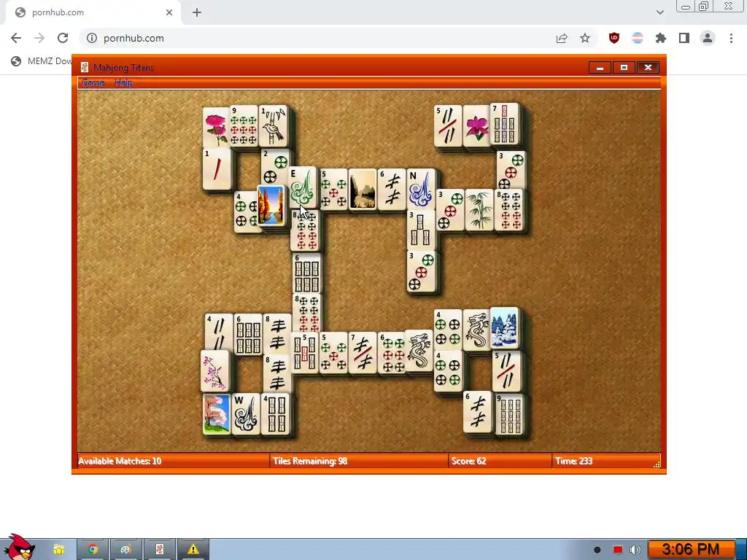747x560 pixels.
Task: Open the striped flag extension icon
Action: 638,38
